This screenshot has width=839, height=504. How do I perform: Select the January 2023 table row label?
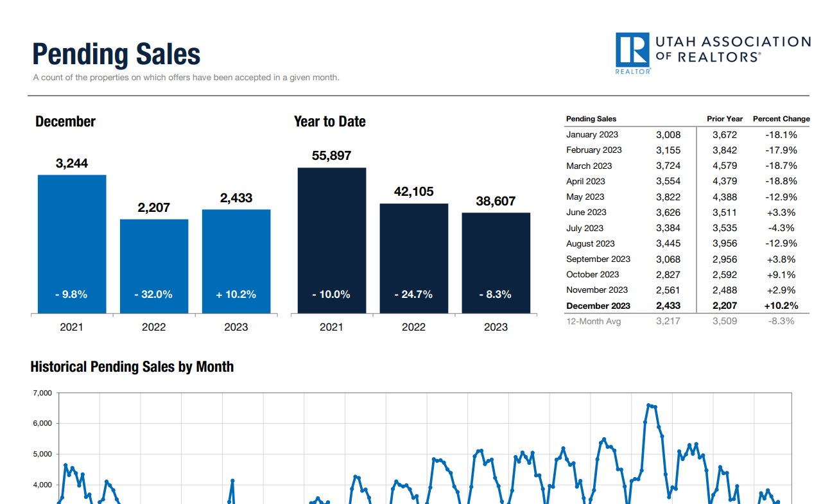point(592,135)
